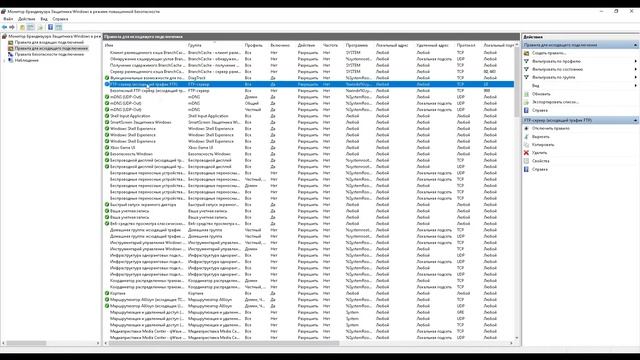
Task: Click the horizontal scrollbar under the rules list
Action: (x=224, y=343)
